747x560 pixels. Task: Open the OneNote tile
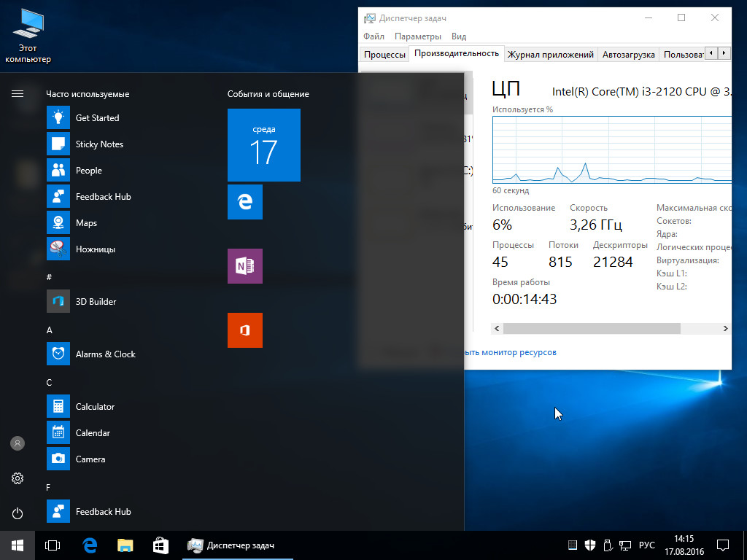pos(245,266)
